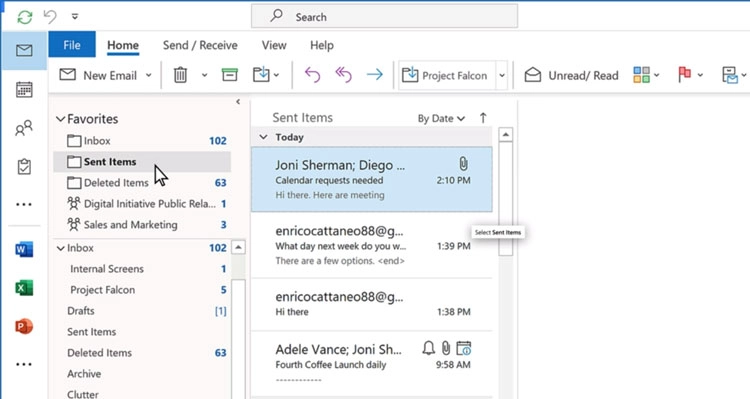
Task: Switch to Mail view in left rail
Action: click(x=24, y=50)
